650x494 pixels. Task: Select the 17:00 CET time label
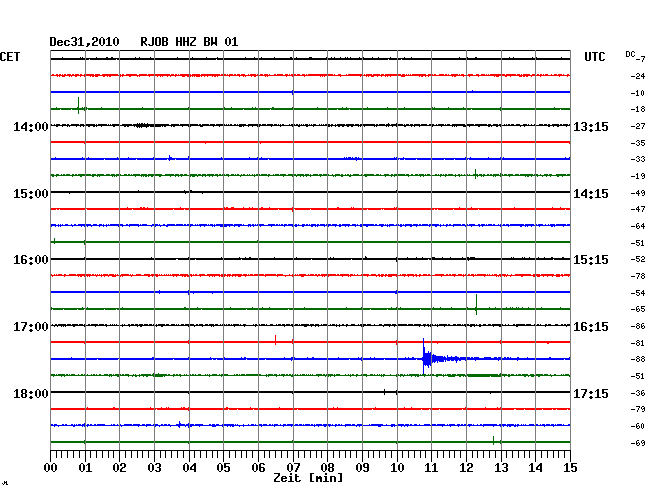tap(31, 327)
